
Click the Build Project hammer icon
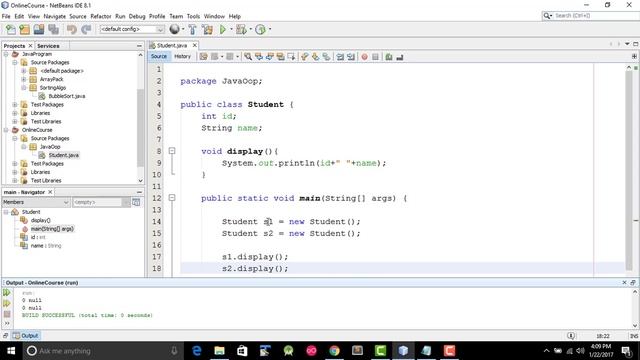192,29
